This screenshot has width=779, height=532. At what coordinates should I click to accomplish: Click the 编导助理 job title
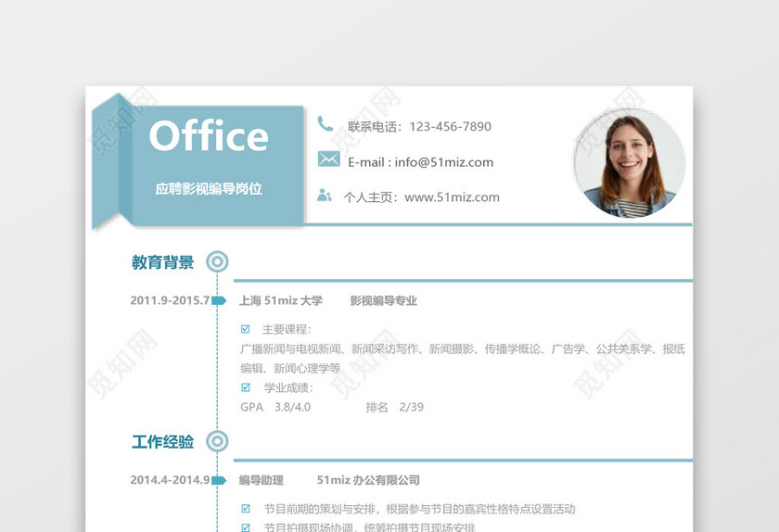262,480
